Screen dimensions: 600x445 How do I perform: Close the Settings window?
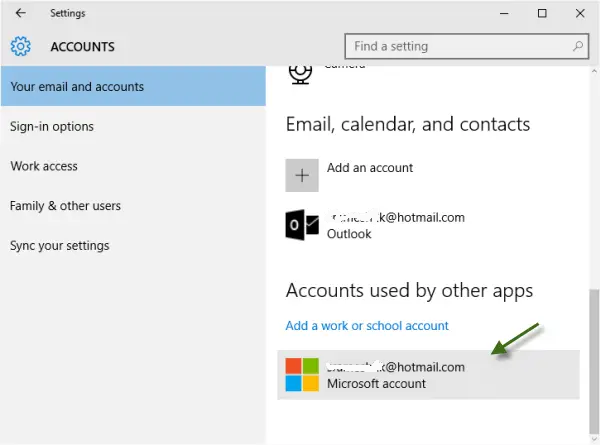pyautogui.click(x=580, y=13)
